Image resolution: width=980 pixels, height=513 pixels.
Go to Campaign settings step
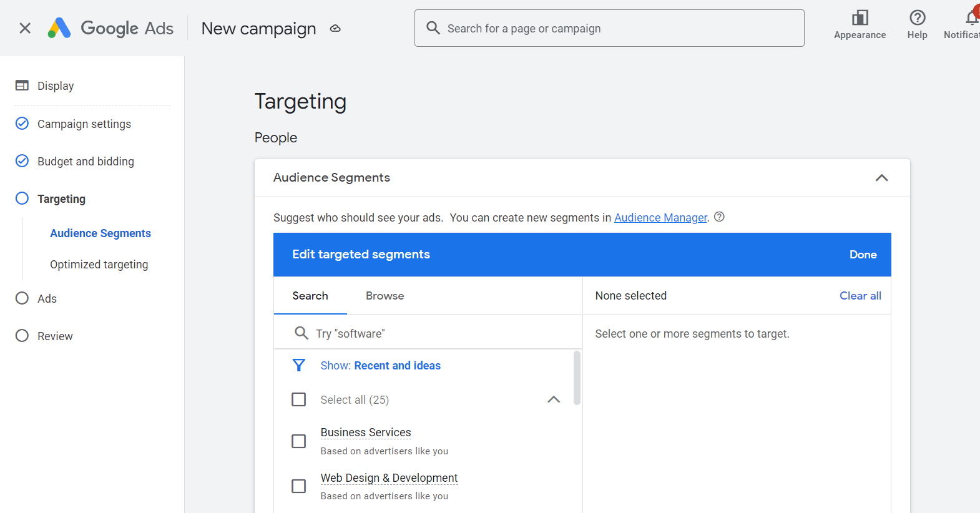pyautogui.click(x=84, y=124)
